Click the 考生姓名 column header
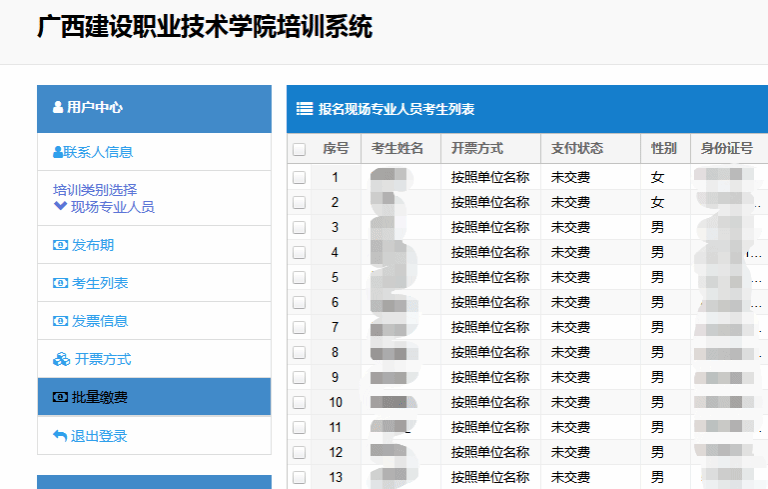 (399, 149)
